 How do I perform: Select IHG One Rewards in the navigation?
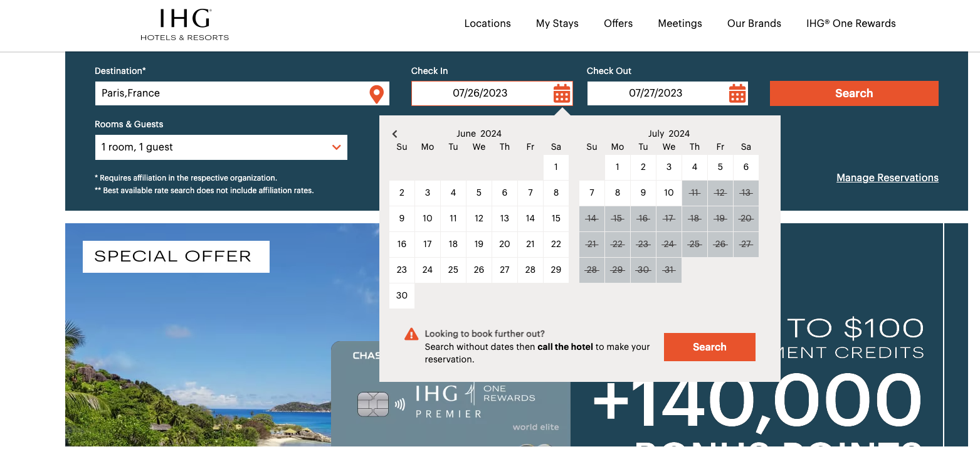point(851,23)
